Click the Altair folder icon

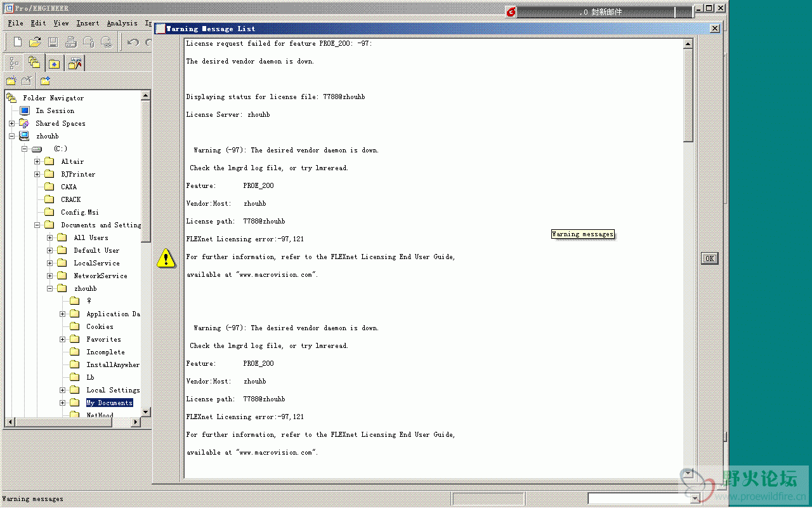pos(49,161)
